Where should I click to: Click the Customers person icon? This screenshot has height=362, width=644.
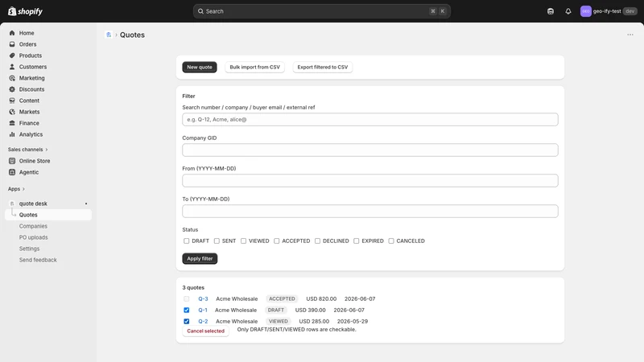12,67
